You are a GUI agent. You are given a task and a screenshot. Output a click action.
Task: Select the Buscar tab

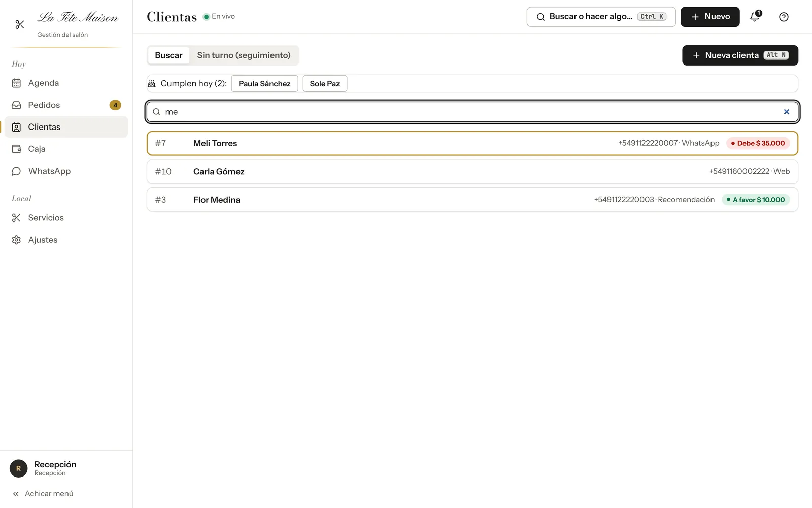point(168,55)
